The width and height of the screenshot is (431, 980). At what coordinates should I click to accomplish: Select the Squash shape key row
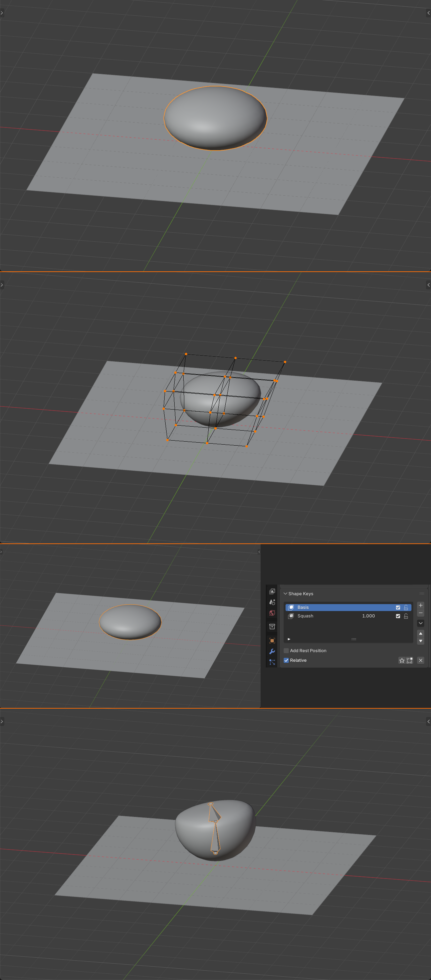click(x=348, y=616)
